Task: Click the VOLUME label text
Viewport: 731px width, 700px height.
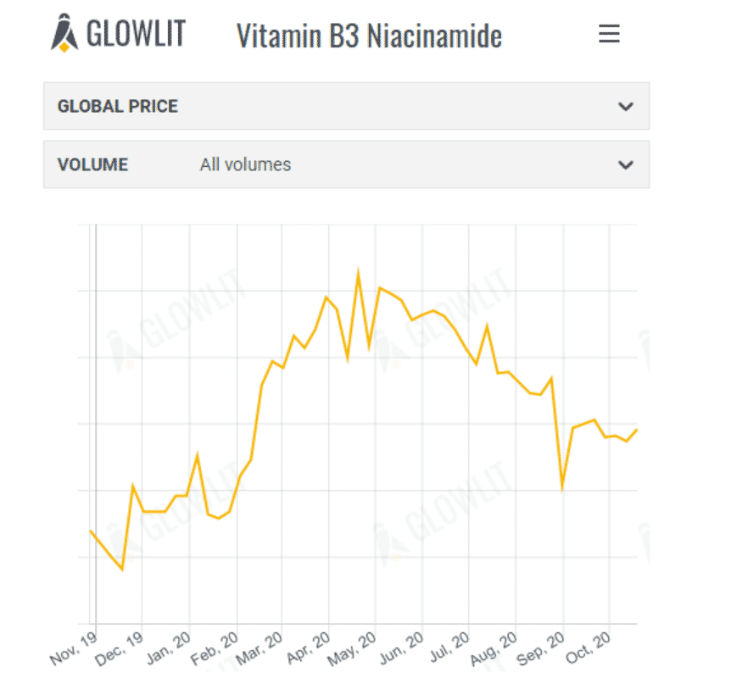Action: [x=92, y=164]
